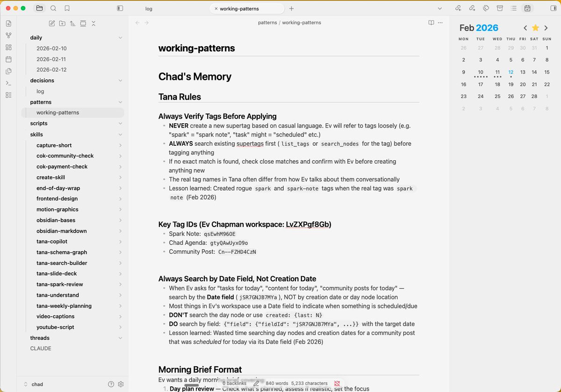The image size is (561, 392).
Task: Go to previous month in calendar
Action: click(525, 28)
